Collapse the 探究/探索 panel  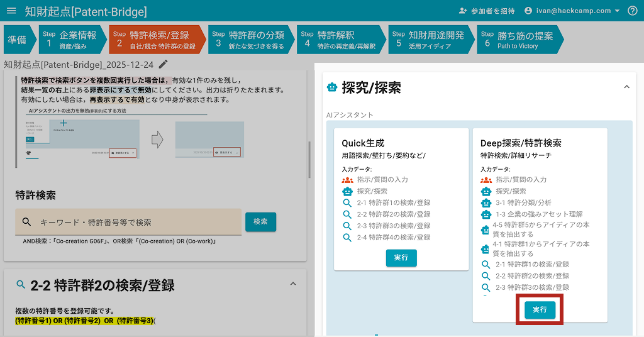[x=626, y=87]
